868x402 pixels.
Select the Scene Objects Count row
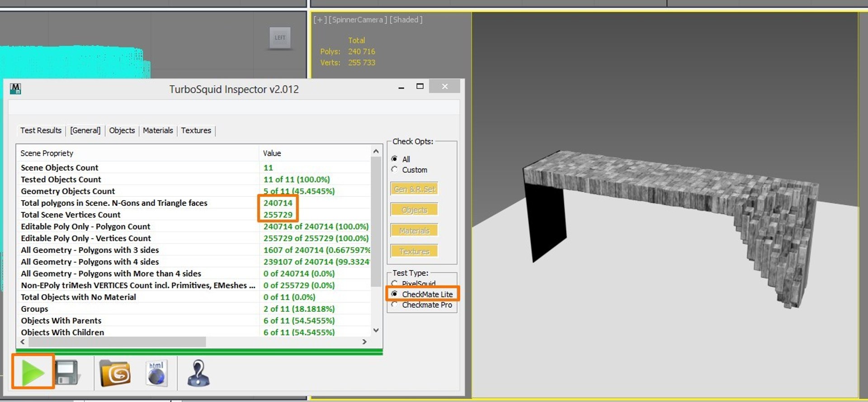(193, 168)
